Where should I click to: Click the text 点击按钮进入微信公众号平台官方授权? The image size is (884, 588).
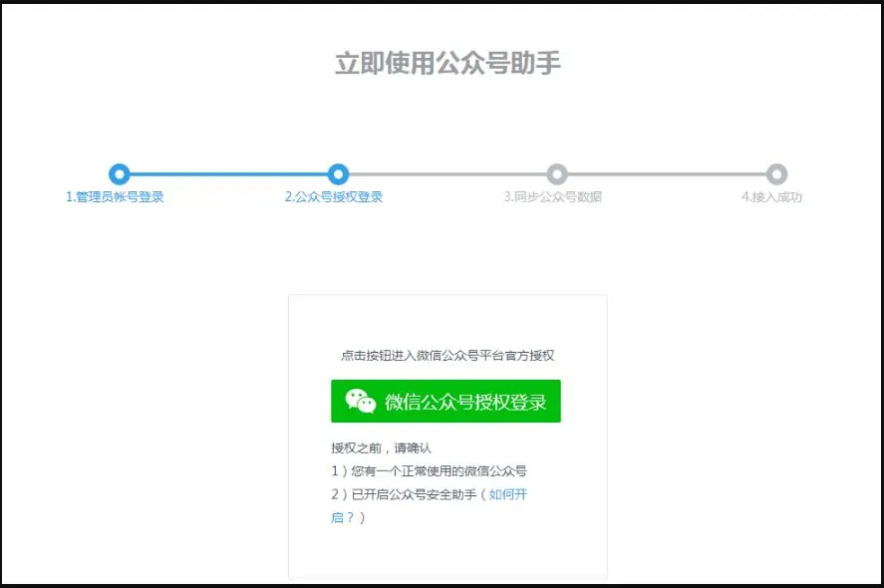tap(447, 355)
